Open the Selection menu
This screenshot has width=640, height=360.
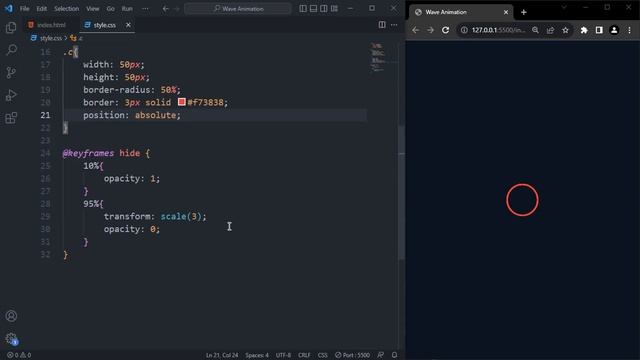tap(67, 8)
